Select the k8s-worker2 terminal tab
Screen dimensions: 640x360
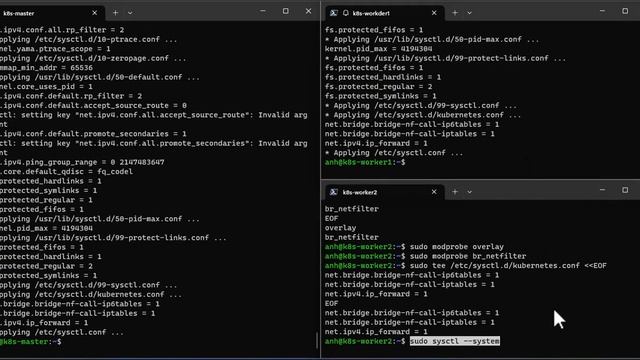pyautogui.click(x=384, y=192)
